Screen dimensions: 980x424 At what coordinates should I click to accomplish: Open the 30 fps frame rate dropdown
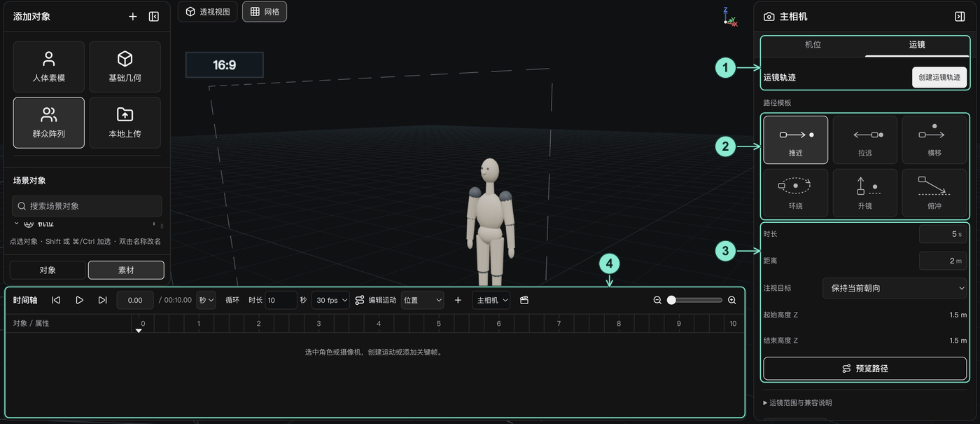330,300
